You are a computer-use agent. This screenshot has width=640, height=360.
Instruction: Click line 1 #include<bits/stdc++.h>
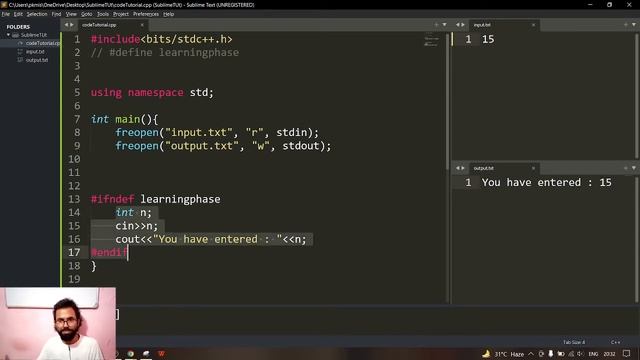click(162, 39)
